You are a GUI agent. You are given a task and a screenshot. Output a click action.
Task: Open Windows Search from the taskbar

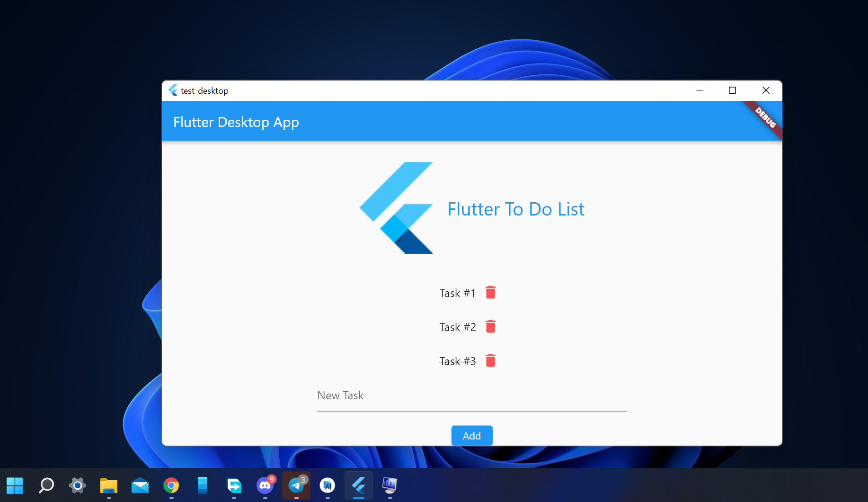(46, 485)
